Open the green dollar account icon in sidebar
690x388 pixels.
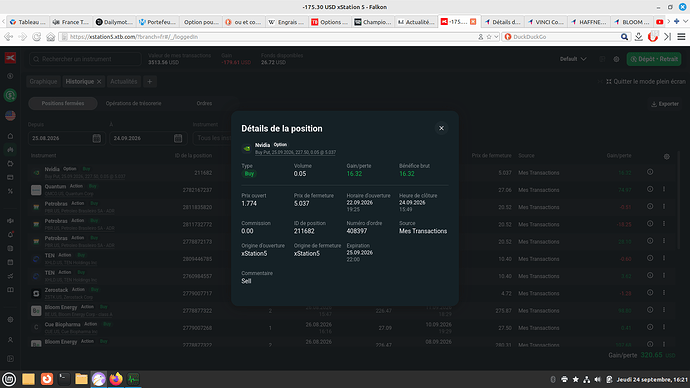pyautogui.click(x=10, y=95)
